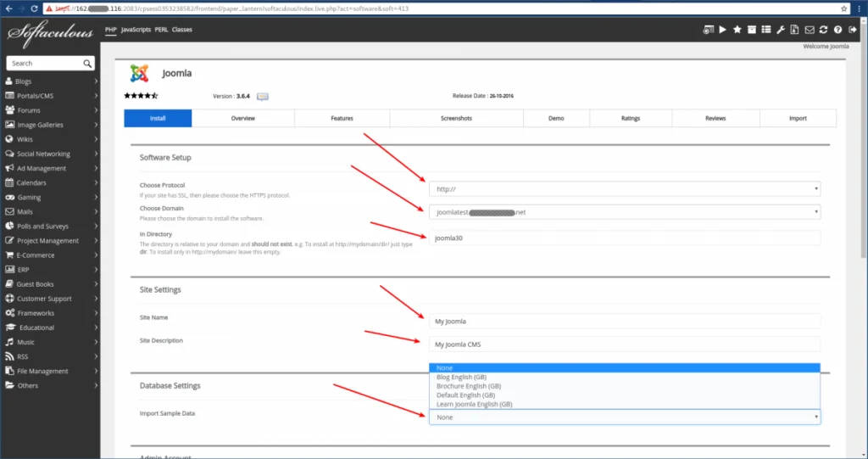Click the Wikis globe icon
Image resolution: width=868 pixels, height=459 pixels.
point(8,139)
